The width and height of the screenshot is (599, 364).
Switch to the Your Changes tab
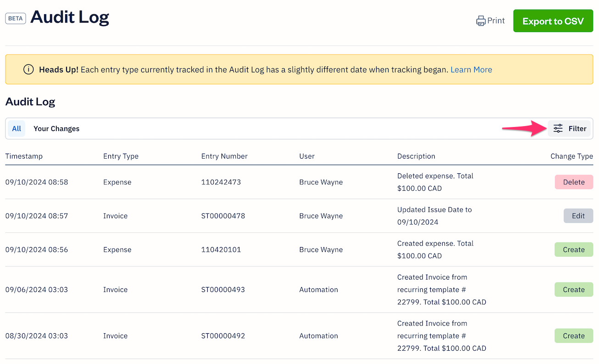[x=56, y=129]
